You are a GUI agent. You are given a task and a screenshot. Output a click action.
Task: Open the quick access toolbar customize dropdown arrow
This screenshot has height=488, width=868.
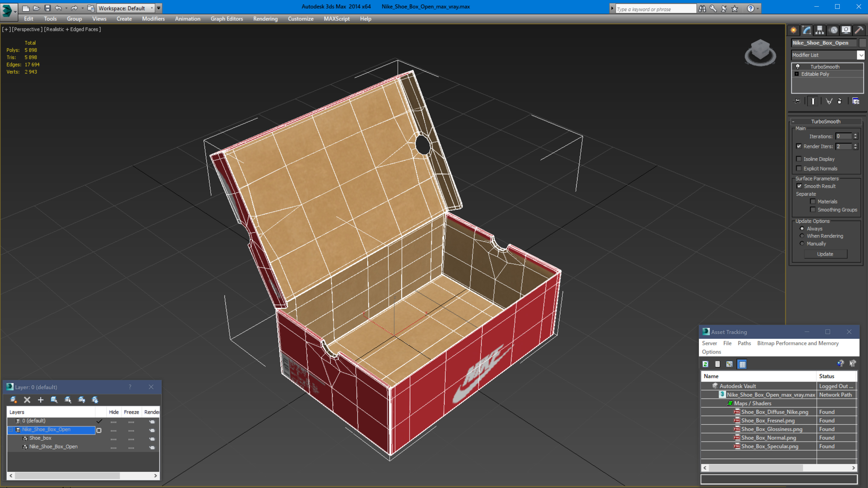158,8
